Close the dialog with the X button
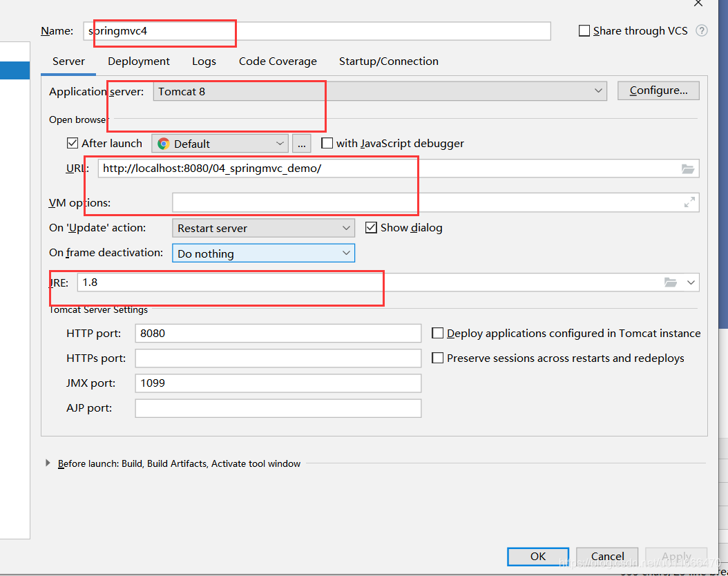The image size is (728, 576). (698, 3)
